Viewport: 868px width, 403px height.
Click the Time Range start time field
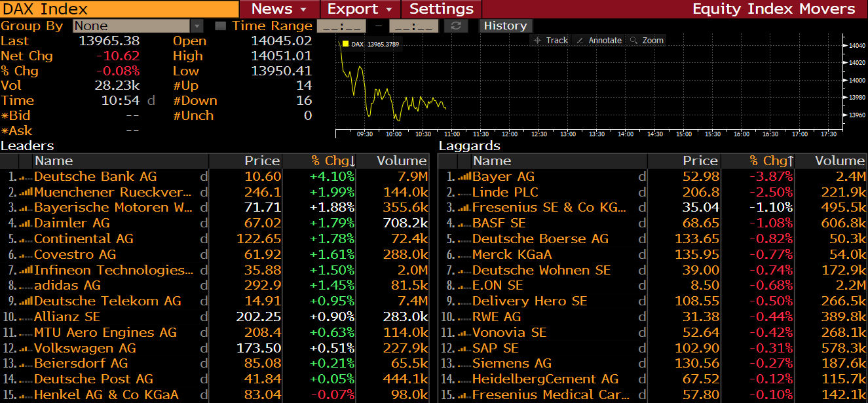pos(341,26)
